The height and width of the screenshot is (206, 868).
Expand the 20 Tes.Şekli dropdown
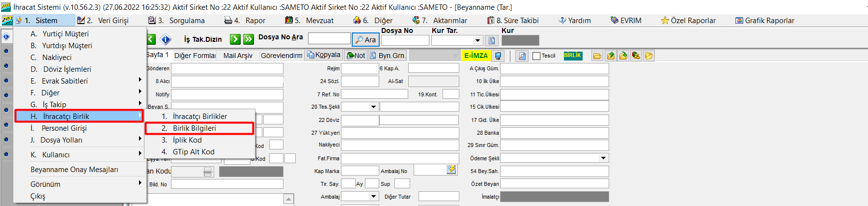tap(373, 107)
